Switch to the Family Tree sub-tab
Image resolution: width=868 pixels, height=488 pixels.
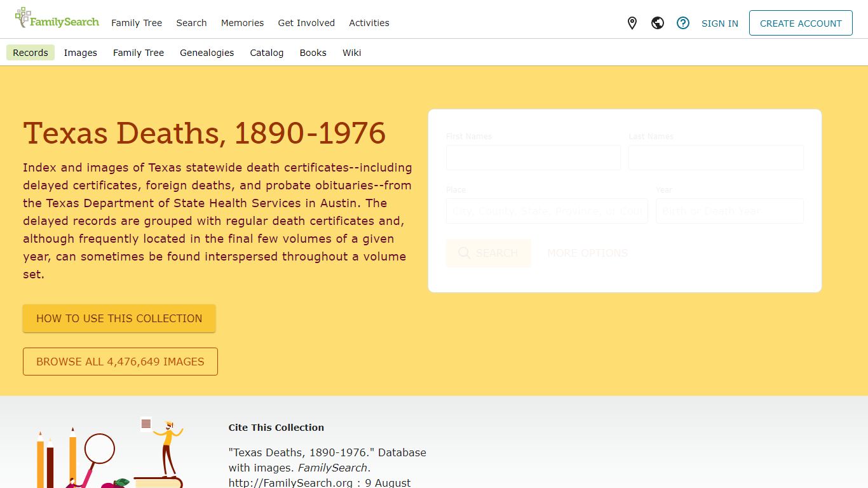point(139,53)
